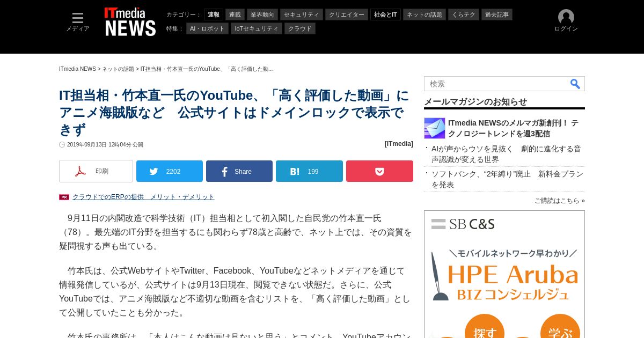Open article AIが声からウソを見抜く
Viewport: 644px width, 338px height.
(x=506, y=154)
